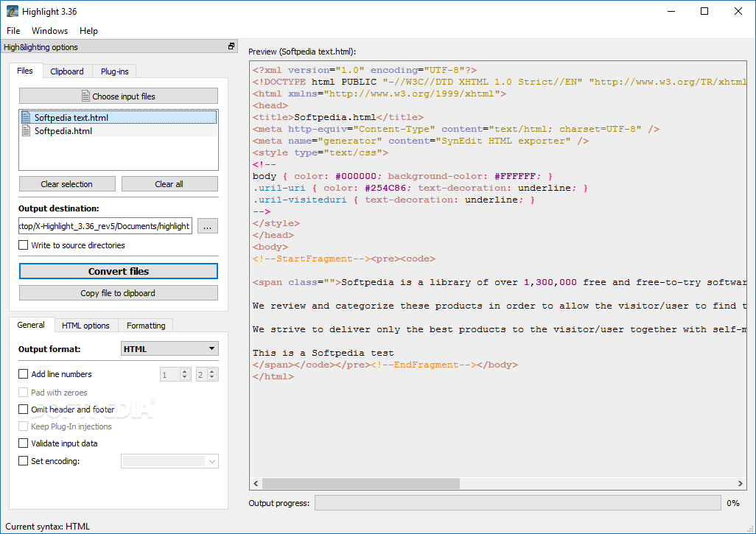
Task: Click the line number start spin field
Action: tap(169, 374)
